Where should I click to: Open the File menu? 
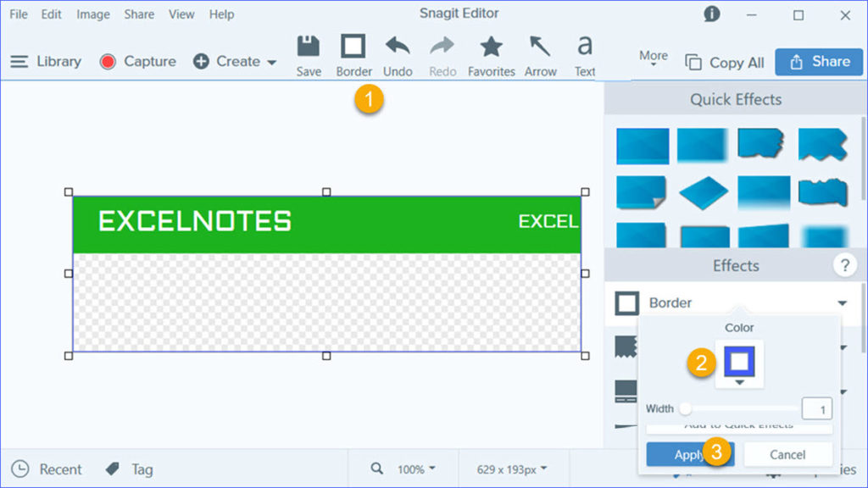tap(19, 14)
